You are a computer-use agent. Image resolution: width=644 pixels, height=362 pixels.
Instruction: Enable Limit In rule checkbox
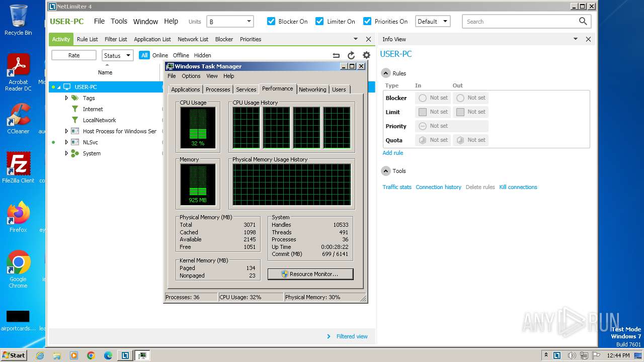pyautogui.click(x=423, y=112)
